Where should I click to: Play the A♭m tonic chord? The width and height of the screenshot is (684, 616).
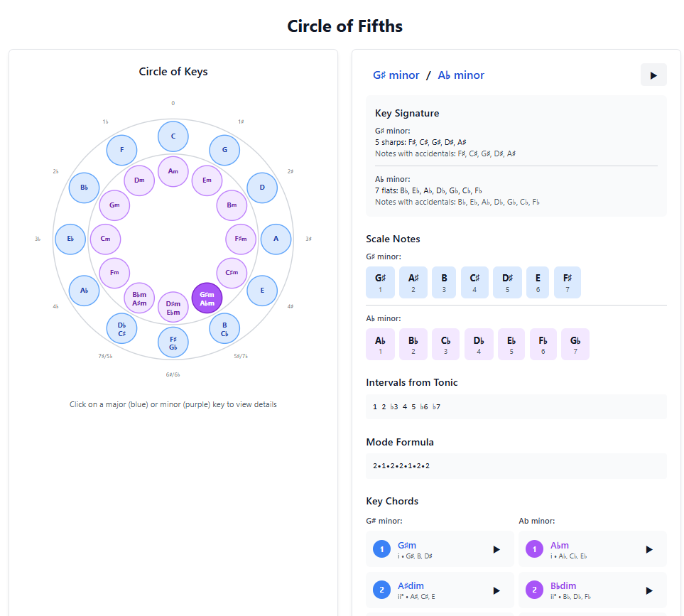pyautogui.click(x=648, y=549)
